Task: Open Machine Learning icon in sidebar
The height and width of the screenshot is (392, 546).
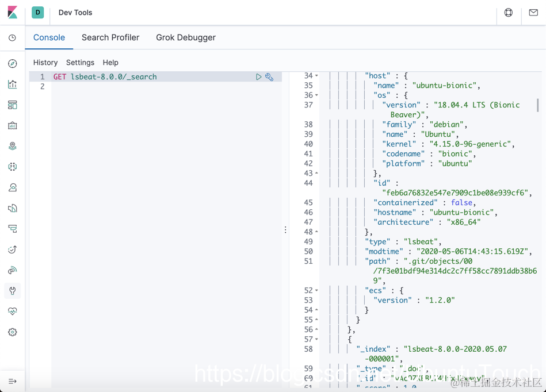Action: point(12,167)
